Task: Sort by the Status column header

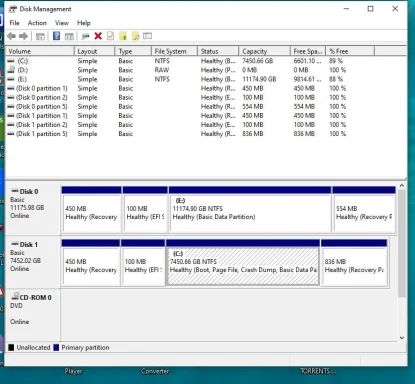Action: click(x=218, y=51)
